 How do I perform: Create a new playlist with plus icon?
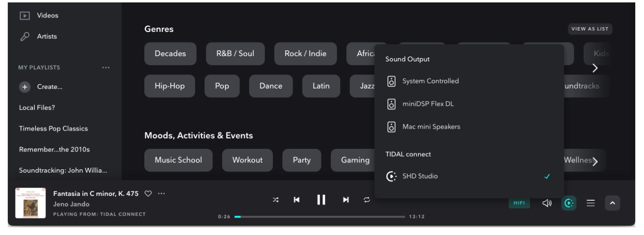coord(25,87)
